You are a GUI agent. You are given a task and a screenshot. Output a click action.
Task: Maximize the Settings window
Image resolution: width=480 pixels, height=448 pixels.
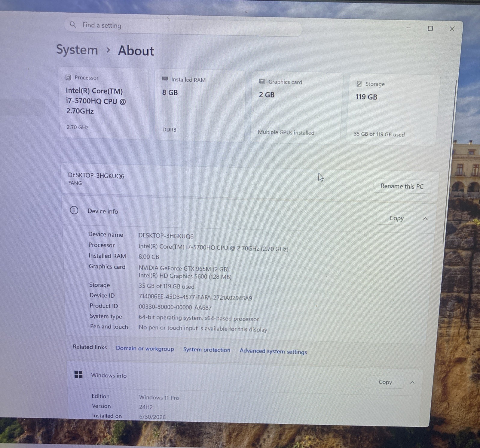click(430, 29)
